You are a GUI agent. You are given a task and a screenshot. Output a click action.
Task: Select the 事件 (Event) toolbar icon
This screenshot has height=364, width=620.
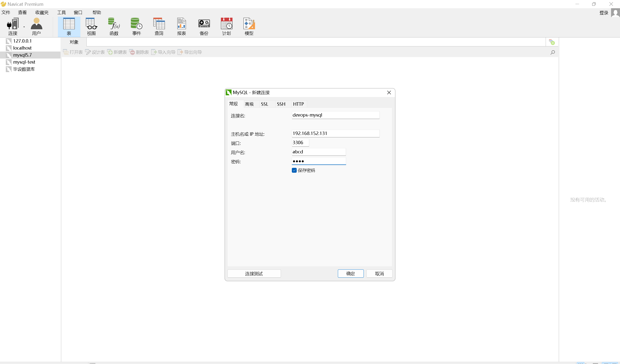[137, 27]
